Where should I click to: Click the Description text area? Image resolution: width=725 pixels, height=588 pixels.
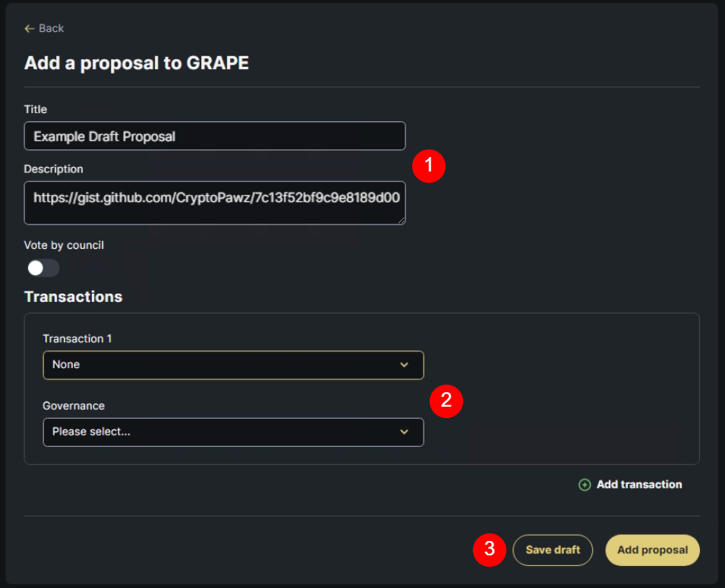(214, 202)
